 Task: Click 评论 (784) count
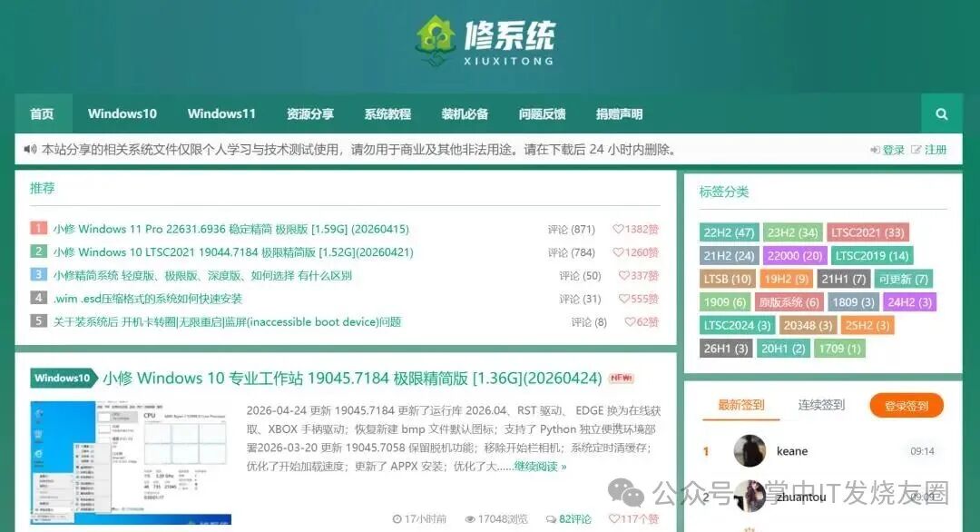pos(572,252)
